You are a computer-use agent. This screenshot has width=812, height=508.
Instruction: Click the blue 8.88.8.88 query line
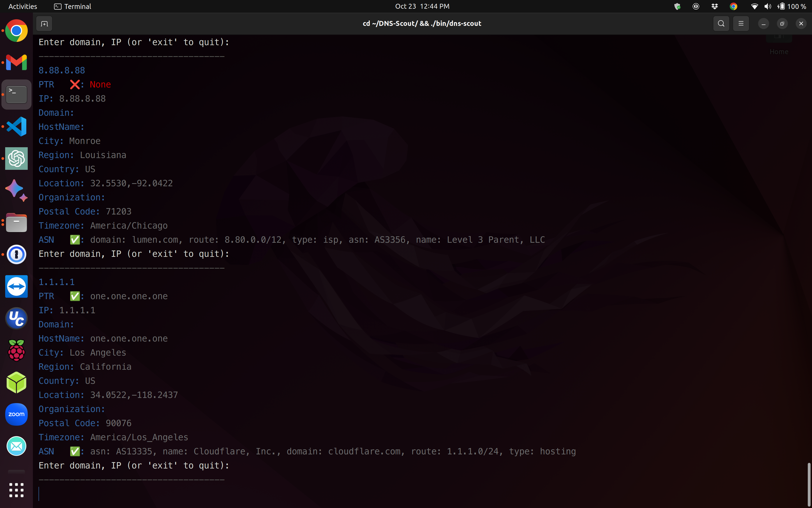click(62, 71)
